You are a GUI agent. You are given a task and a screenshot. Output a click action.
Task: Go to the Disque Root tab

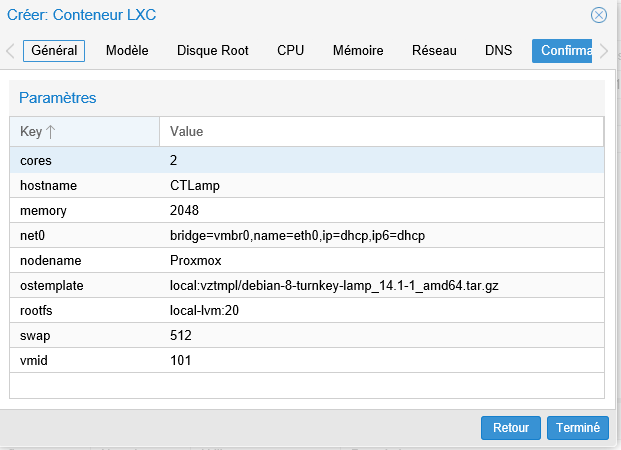(x=213, y=51)
